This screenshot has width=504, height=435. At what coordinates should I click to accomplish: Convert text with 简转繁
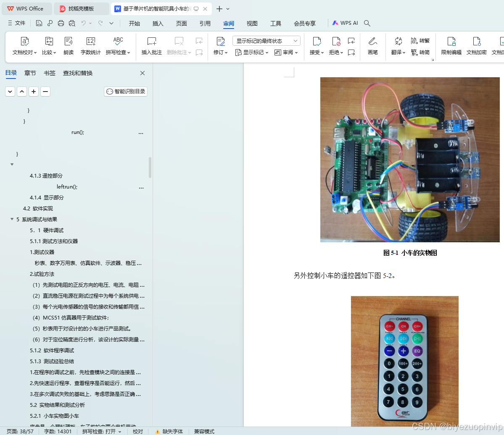[x=420, y=41]
